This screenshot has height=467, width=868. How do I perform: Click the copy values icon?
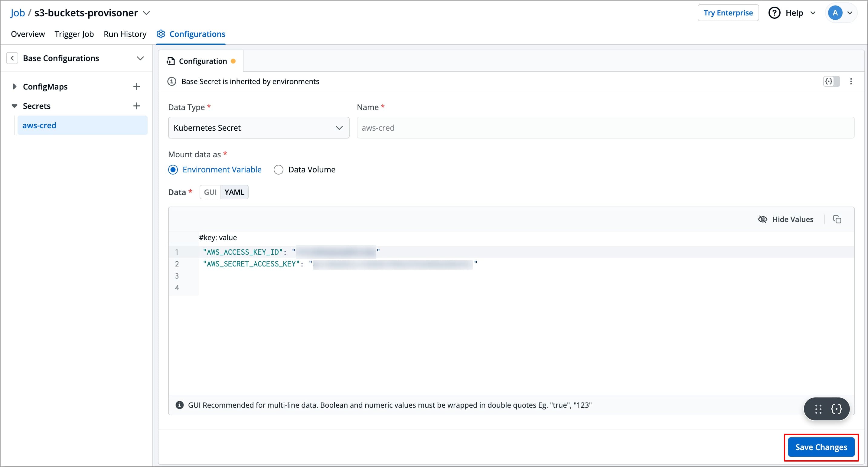click(837, 219)
